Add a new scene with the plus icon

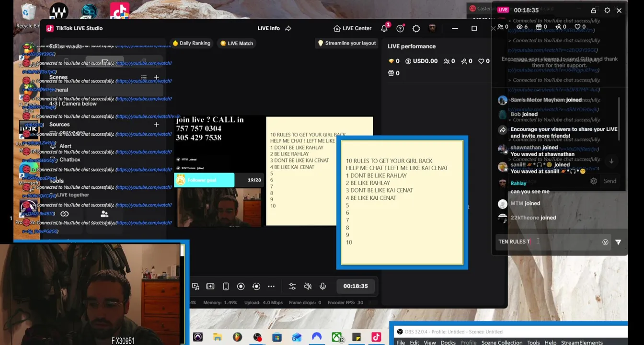(156, 77)
